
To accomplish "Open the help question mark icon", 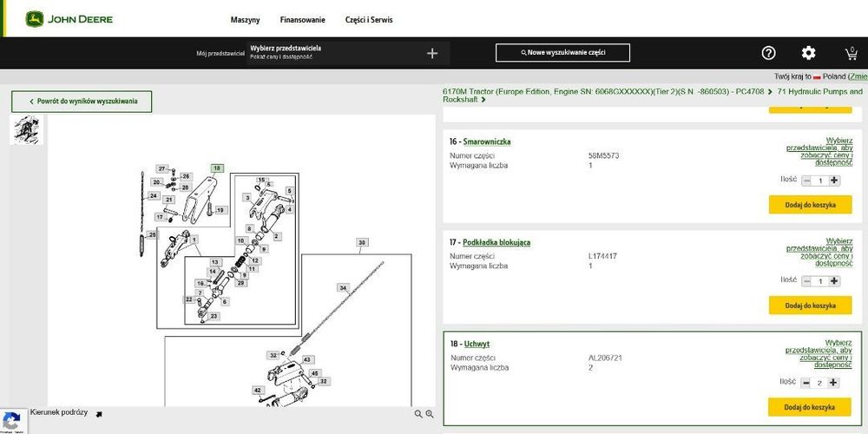I will [x=768, y=53].
